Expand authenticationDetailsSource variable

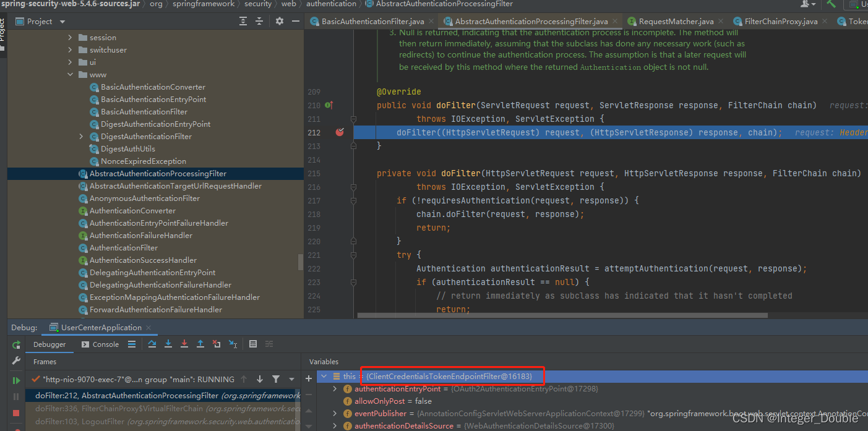click(x=335, y=426)
